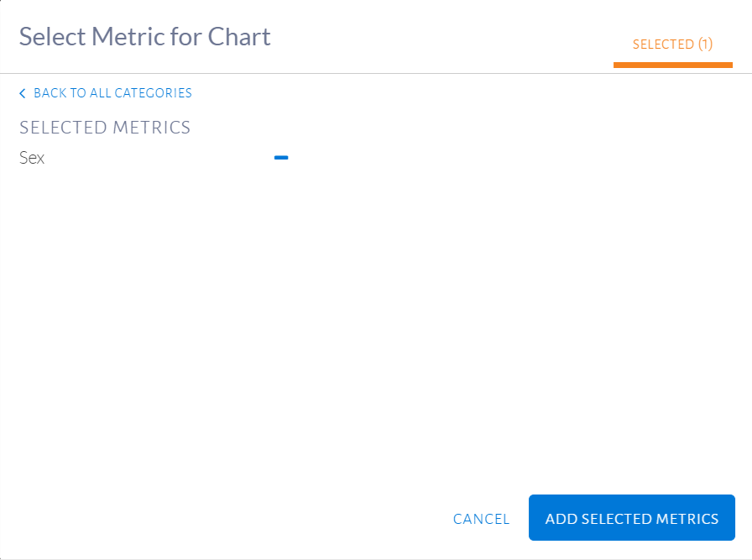Click the '(1)' count in SELECTED tab
Image resolution: width=752 pixels, height=560 pixels.
point(705,44)
